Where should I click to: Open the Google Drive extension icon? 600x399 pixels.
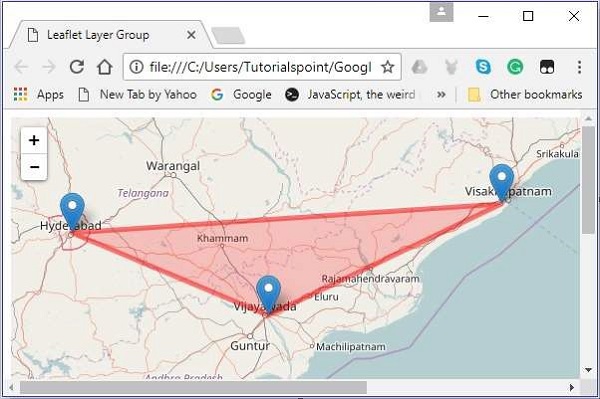tap(419, 67)
